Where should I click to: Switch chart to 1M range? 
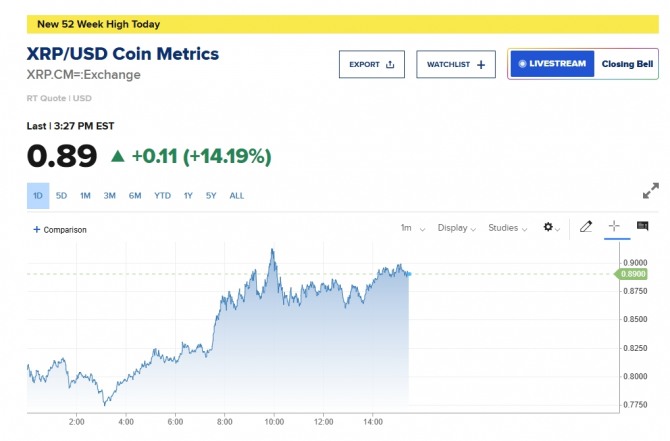[85, 196]
